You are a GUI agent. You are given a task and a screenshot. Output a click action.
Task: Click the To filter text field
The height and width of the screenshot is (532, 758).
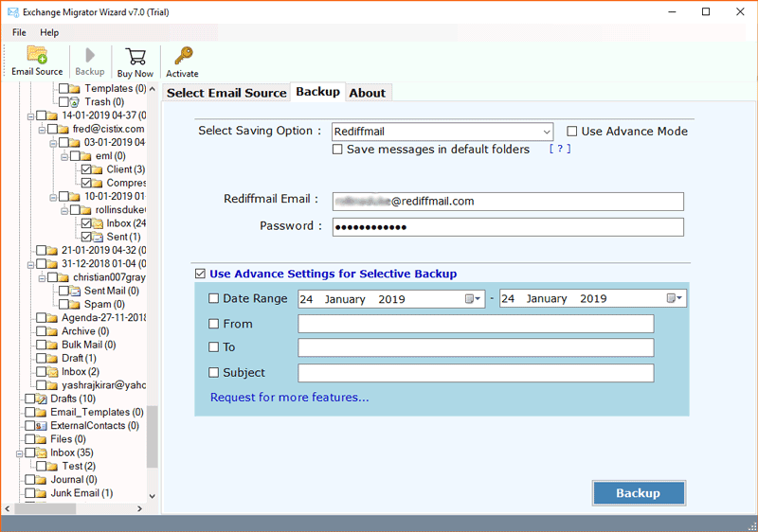click(476, 347)
